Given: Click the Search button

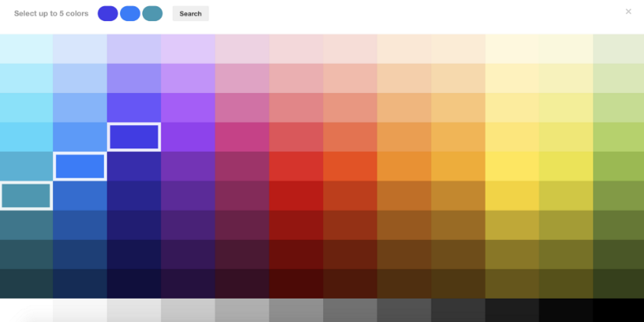Looking at the screenshot, I should [x=190, y=13].
